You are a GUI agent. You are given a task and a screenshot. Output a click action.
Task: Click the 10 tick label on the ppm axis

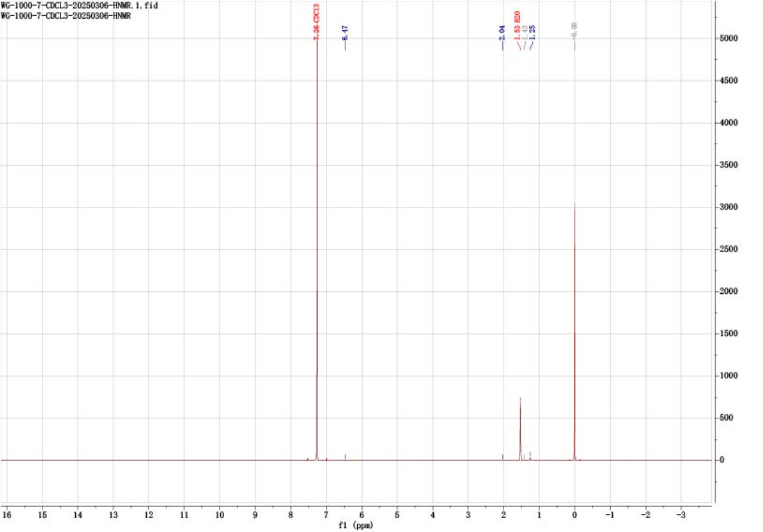pyautogui.click(x=220, y=515)
